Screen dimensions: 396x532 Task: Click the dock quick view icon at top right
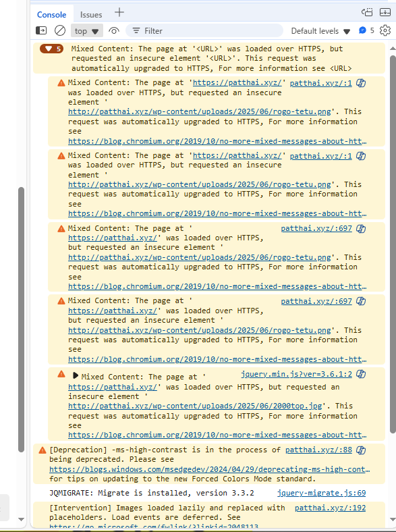(x=367, y=12)
